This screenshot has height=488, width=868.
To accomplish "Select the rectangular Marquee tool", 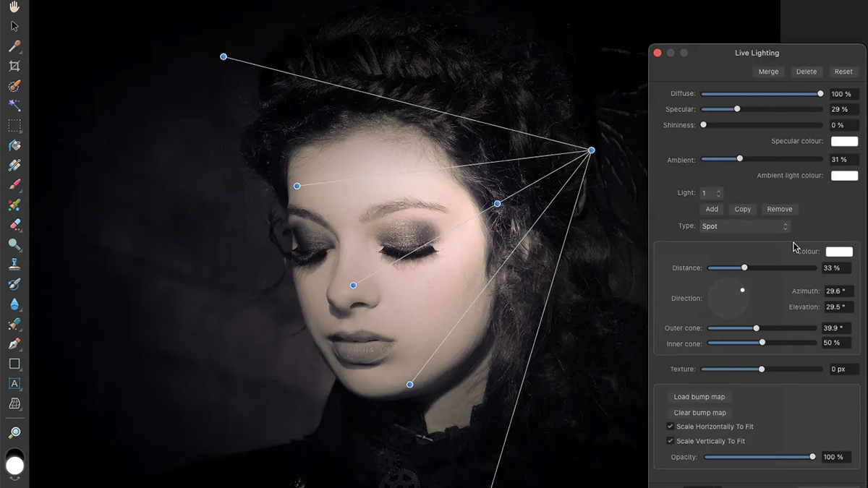I will click(x=13, y=125).
